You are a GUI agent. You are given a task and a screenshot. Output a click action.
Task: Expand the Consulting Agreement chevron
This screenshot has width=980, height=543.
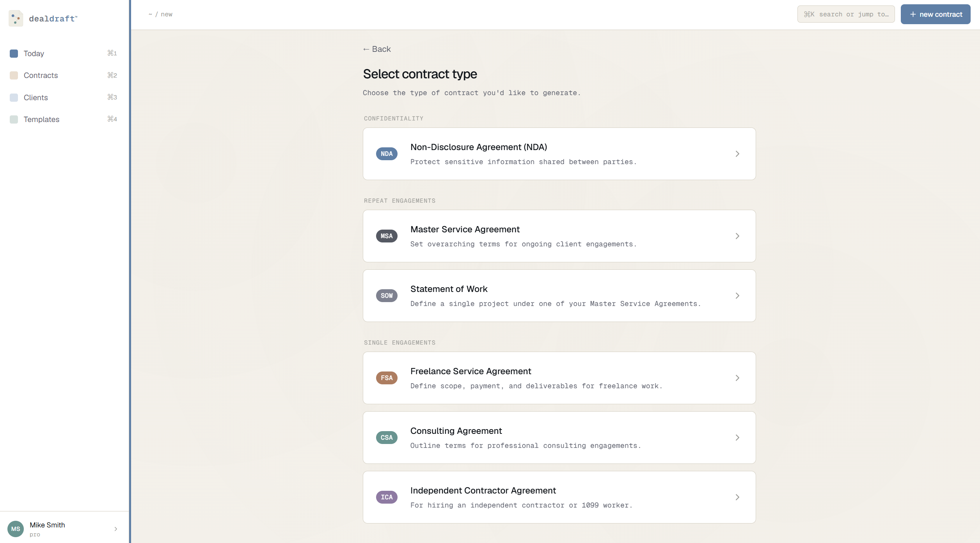click(737, 437)
